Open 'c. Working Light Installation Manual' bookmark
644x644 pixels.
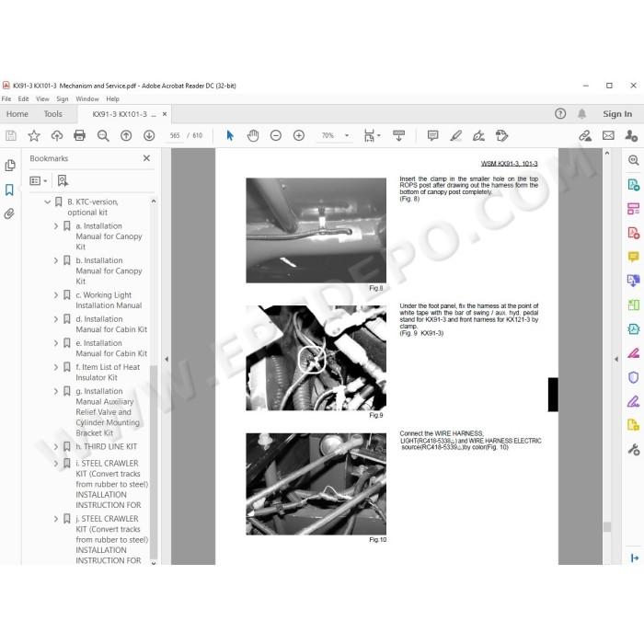(109, 300)
